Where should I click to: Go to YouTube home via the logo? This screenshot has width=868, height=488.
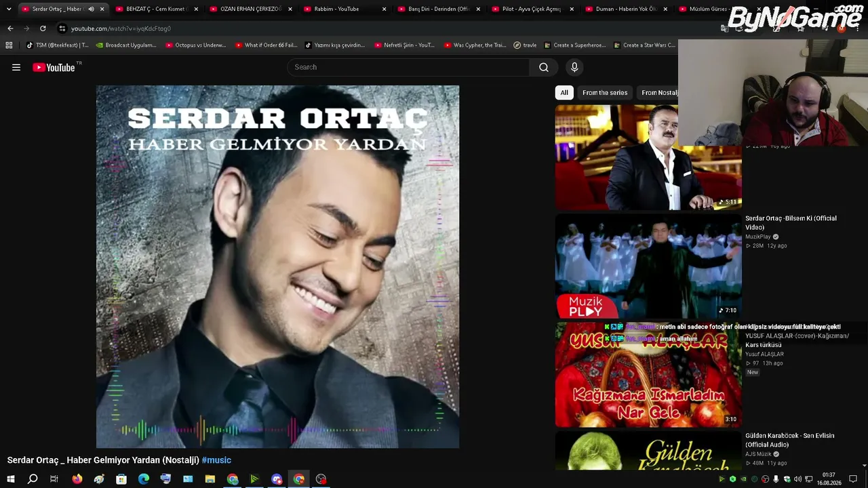(x=54, y=67)
